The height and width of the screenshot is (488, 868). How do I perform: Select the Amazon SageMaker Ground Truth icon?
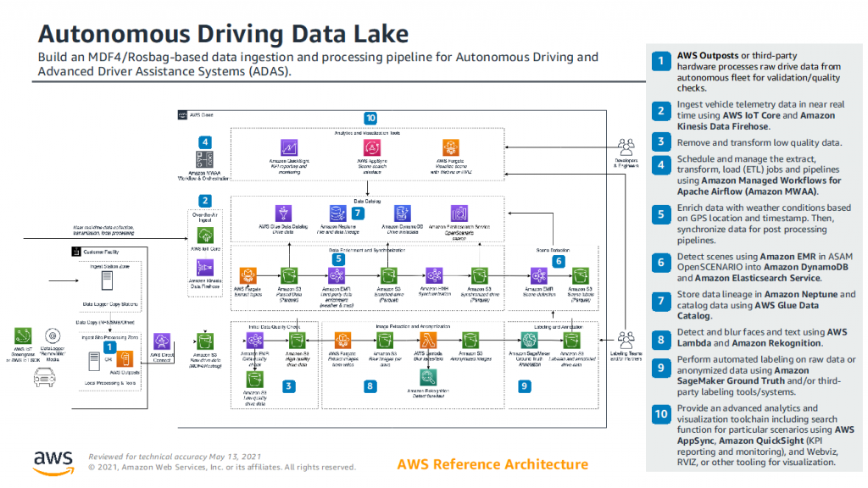pos(526,339)
